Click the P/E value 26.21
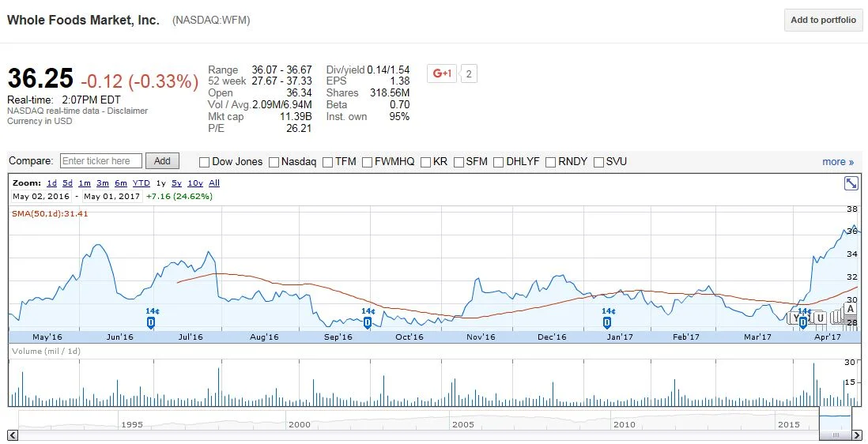This screenshot has height=444, width=868. (x=299, y=128)
